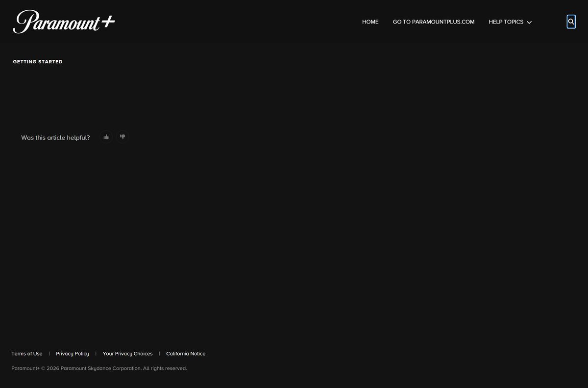Open Privacy Policy link

pyautogui.click(x=73, y=354)
